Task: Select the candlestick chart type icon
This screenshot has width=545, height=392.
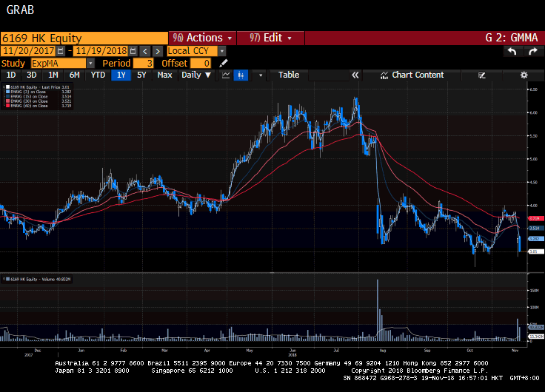Action: tap(241, 75)
